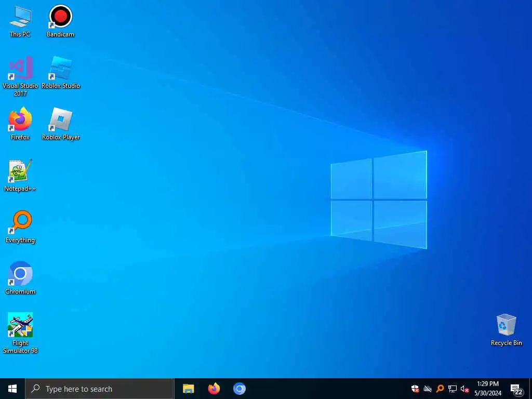Launch Firefox from the taskbar
This screenshot has height=399, width=532.
[214, 389]
